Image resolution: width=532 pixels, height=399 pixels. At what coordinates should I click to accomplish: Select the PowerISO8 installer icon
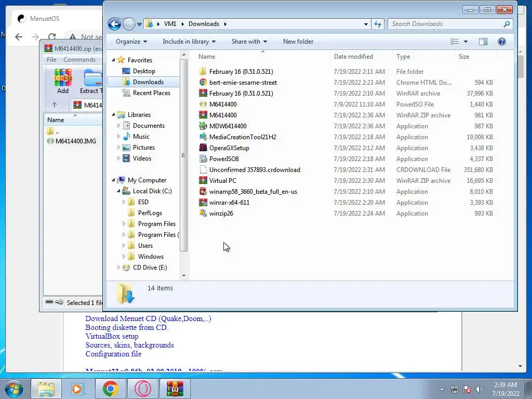point(203,158)
